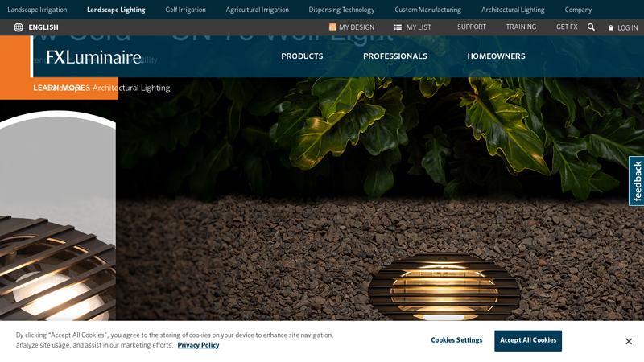Click the well light product thumbnail
The image size is (644, 362).
pos(58,217)
